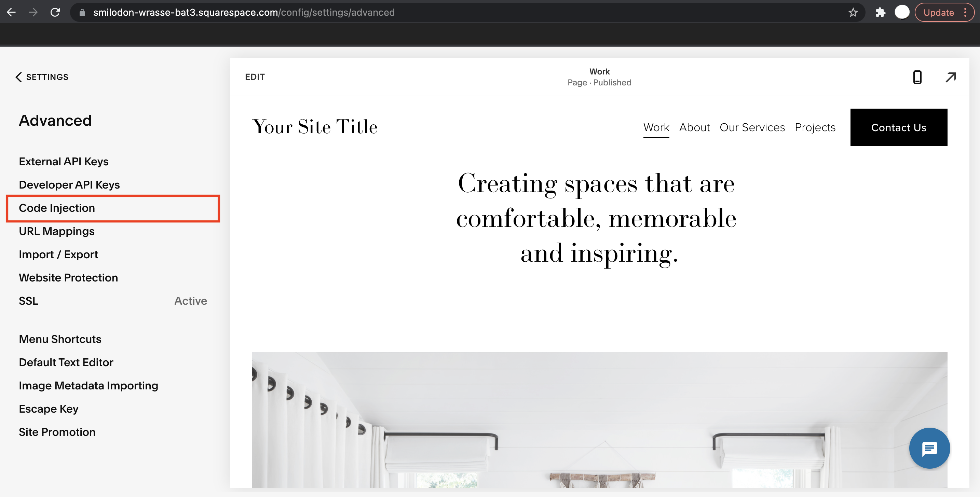980x497 pixels.
Task: Scroll down to Site Promotion option
Action: click(x=57, y=432)
